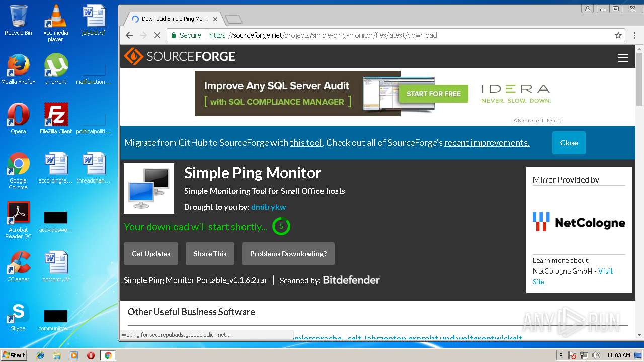Image resolution: width=644 pixels, height=362 pixels.
Task: Open the Recycle Bin desktop icon
Action: tap(18, 20)
